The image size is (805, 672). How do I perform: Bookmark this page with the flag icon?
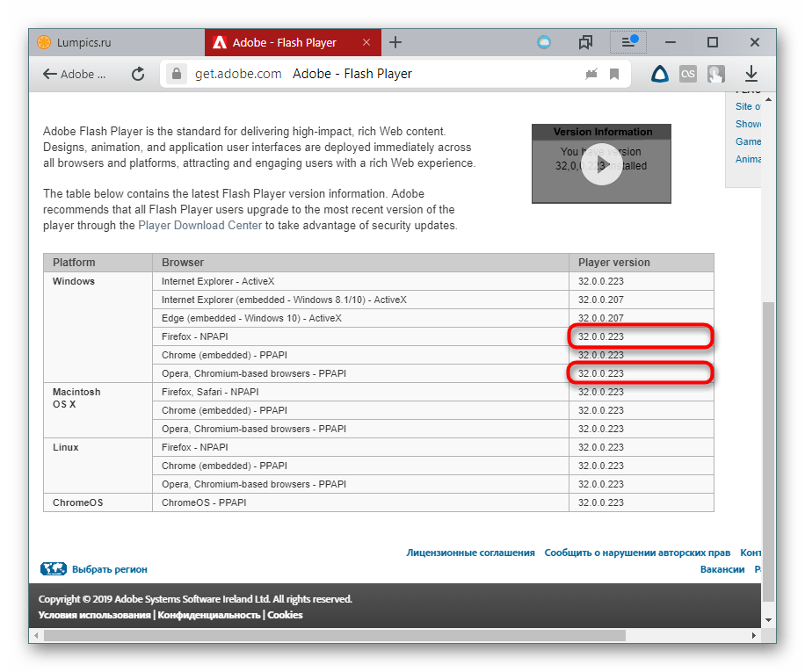(614, 75)
